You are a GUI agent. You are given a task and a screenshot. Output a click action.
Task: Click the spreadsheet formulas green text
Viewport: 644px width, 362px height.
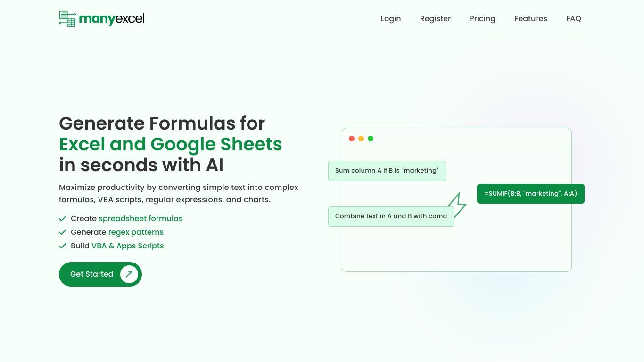pos(140,218)
